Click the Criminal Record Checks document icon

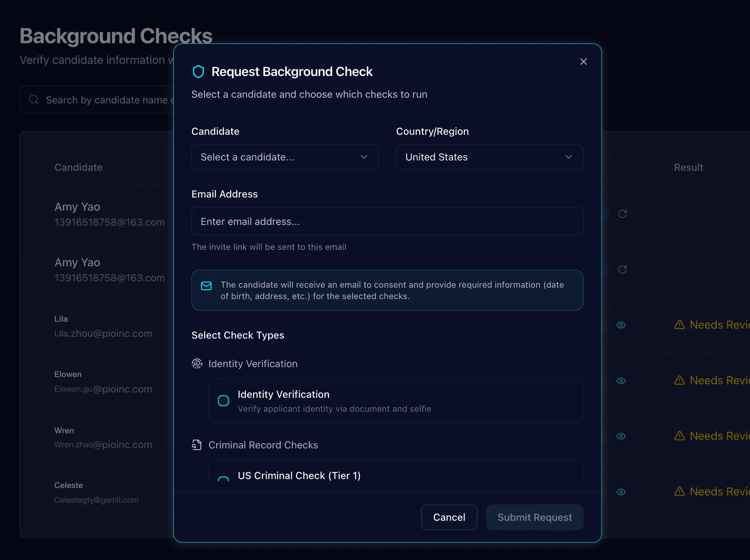[x=197, y=445]
